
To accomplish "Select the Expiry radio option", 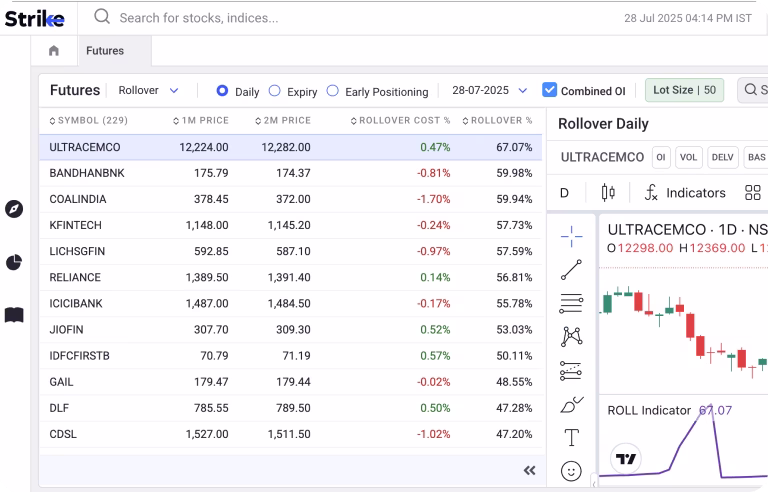I will coord(275,91).
